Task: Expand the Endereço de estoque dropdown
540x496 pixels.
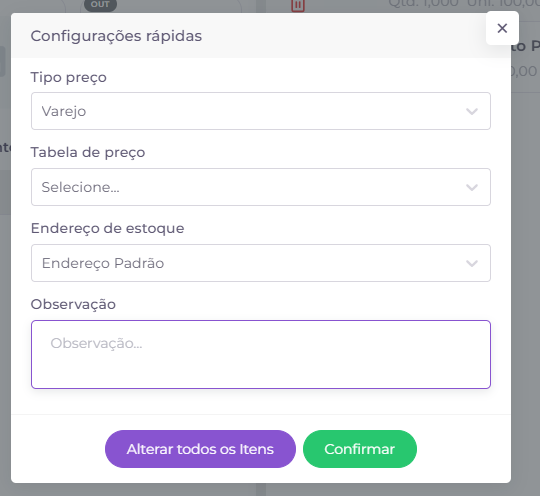Action: (261, 263)
